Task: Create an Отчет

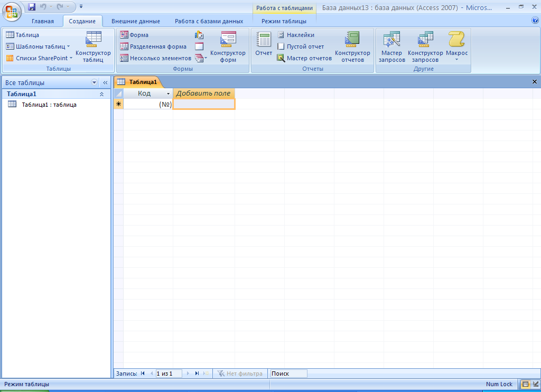Action: (264, 44)
